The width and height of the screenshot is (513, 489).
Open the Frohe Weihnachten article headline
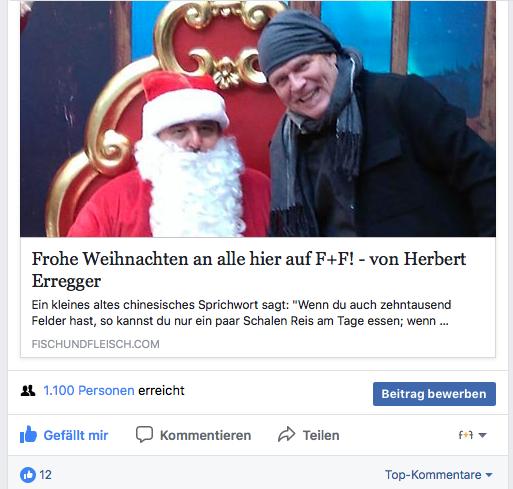pyautogui.click(x=249, y=269)
